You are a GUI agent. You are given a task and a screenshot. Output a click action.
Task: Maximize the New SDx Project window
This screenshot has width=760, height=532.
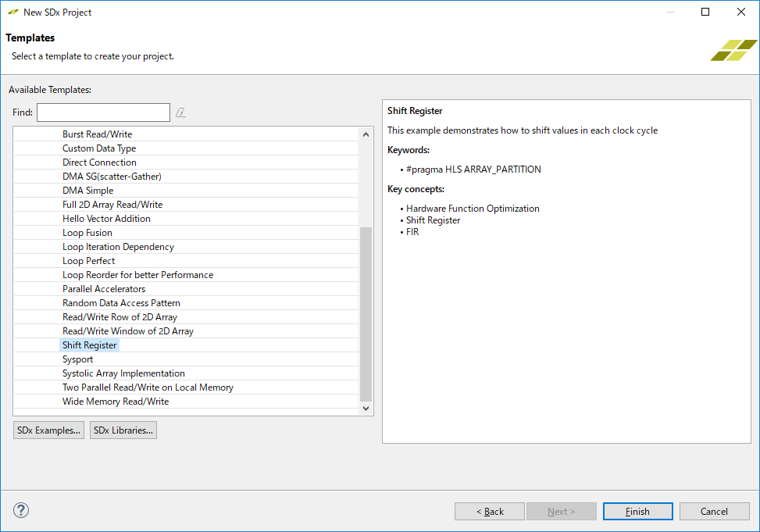(x=705, y=12)
